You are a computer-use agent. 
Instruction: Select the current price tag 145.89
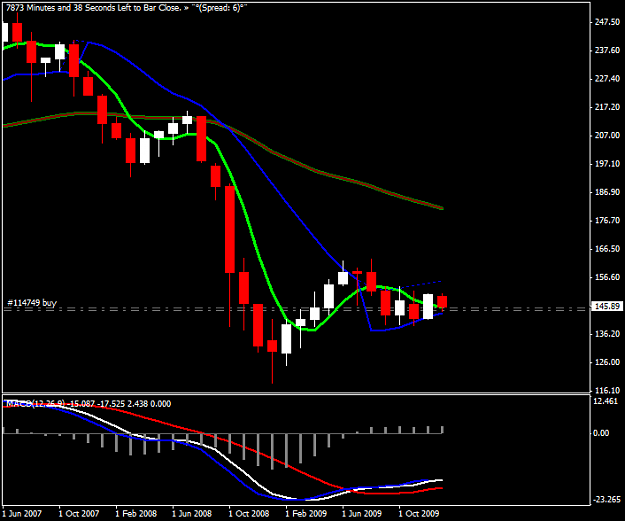pyautogui.click(x=607, y=306)
